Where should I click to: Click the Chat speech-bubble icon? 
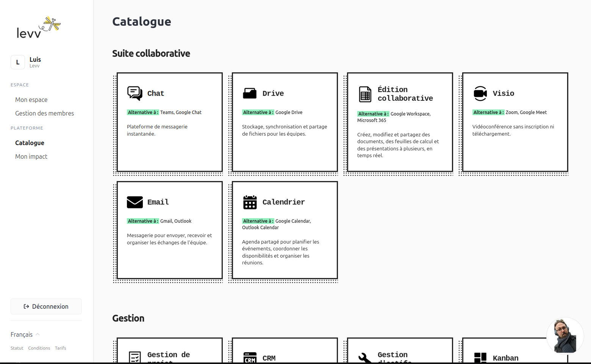135,93
